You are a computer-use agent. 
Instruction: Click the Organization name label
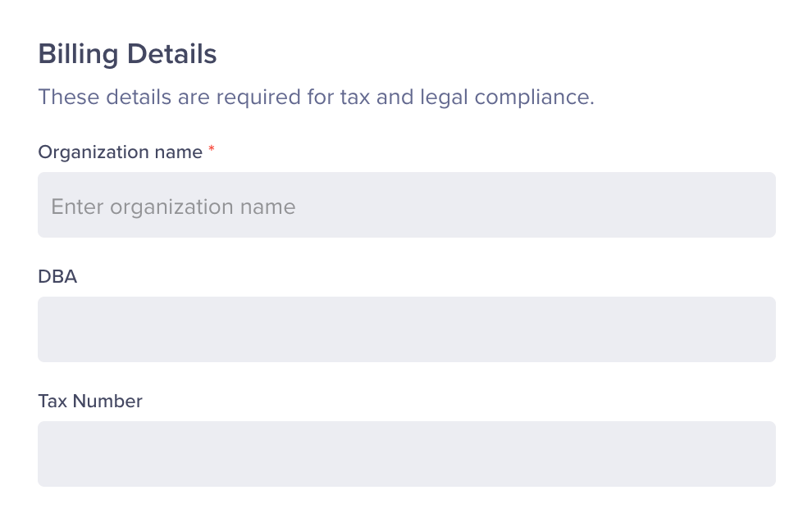tap(120, 152)
